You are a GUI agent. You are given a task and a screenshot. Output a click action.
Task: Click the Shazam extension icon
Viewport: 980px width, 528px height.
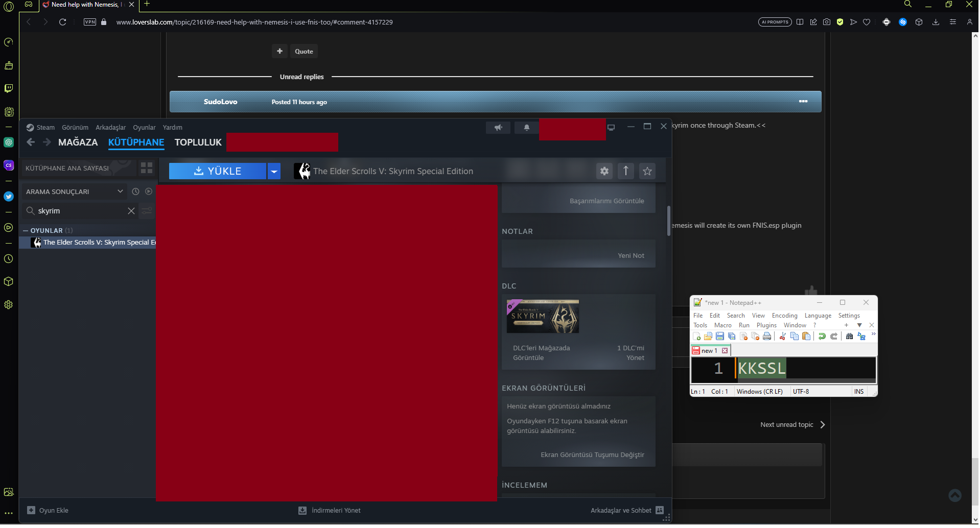(903, 22)
